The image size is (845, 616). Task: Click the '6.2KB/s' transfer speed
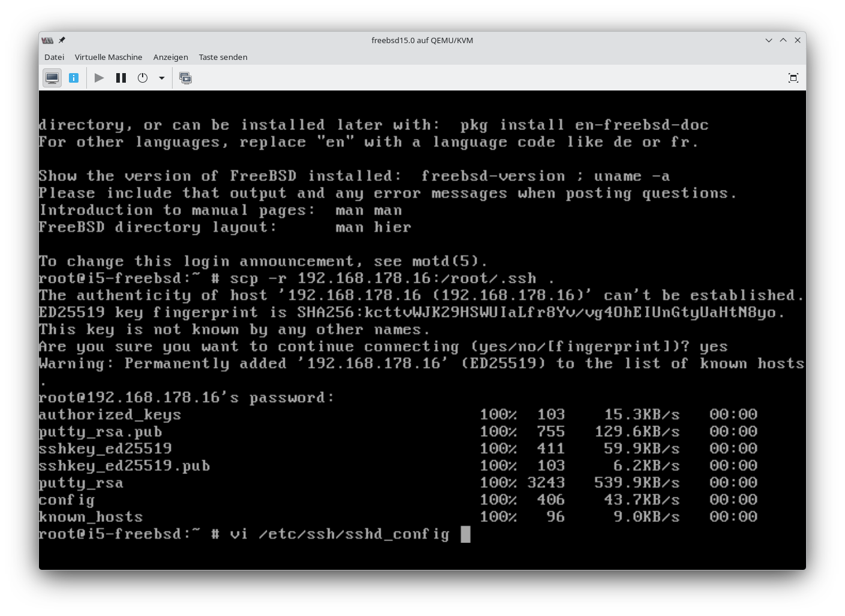tap(647, 466)
